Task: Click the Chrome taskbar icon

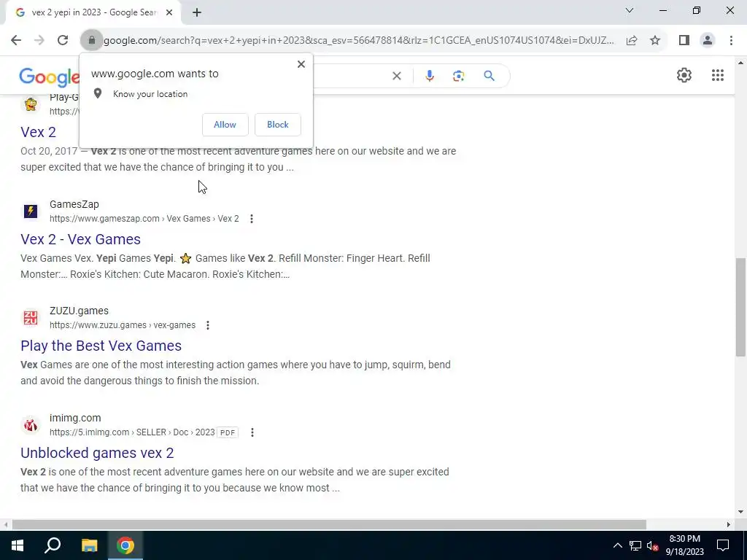Action: 125,545
